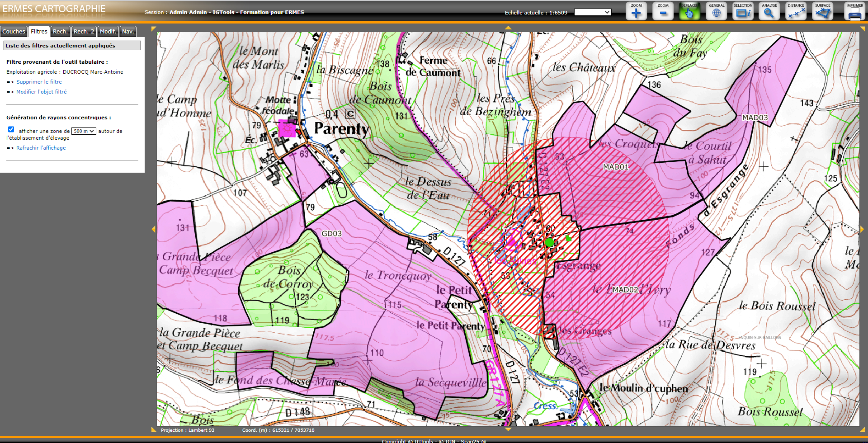Viewport: 868px width, 443px height.
Task: Click the Supprimer le filtre link
Action: [x=39, y=82]
